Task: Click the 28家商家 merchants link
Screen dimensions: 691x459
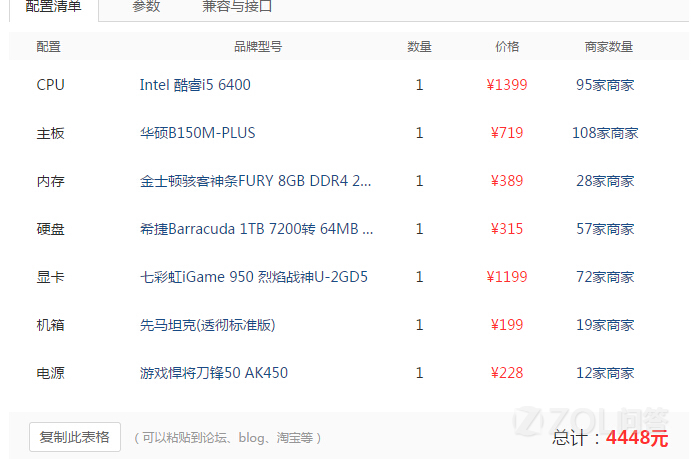Action: [605, 181]
